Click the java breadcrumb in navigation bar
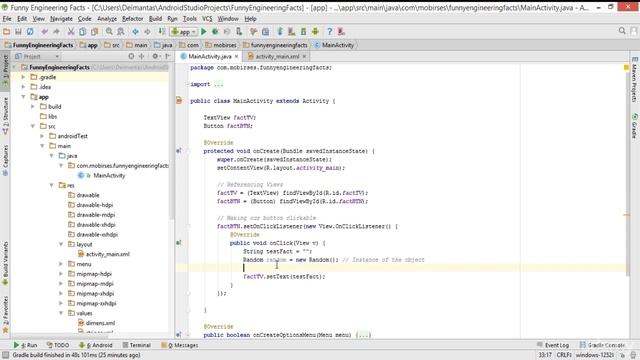This screenshot has width=640, height=360. (x=163, y=45)
